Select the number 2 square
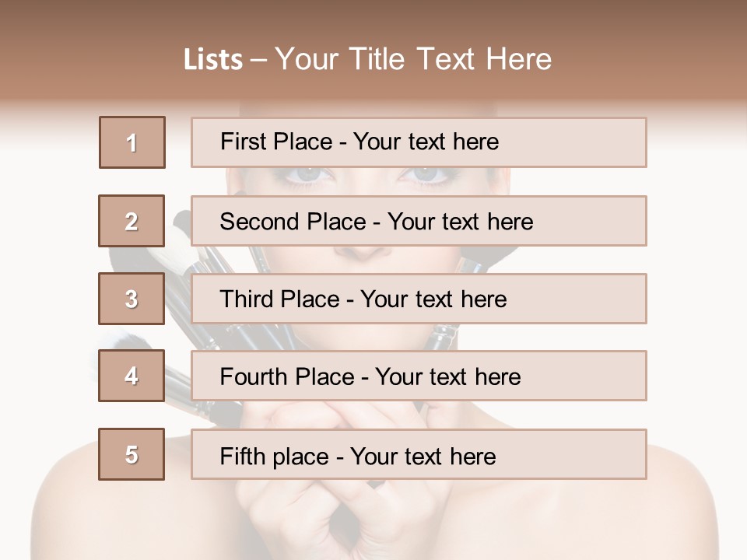Image resolution: width=747 pixels, height=560 pixels. pos(132,221)
